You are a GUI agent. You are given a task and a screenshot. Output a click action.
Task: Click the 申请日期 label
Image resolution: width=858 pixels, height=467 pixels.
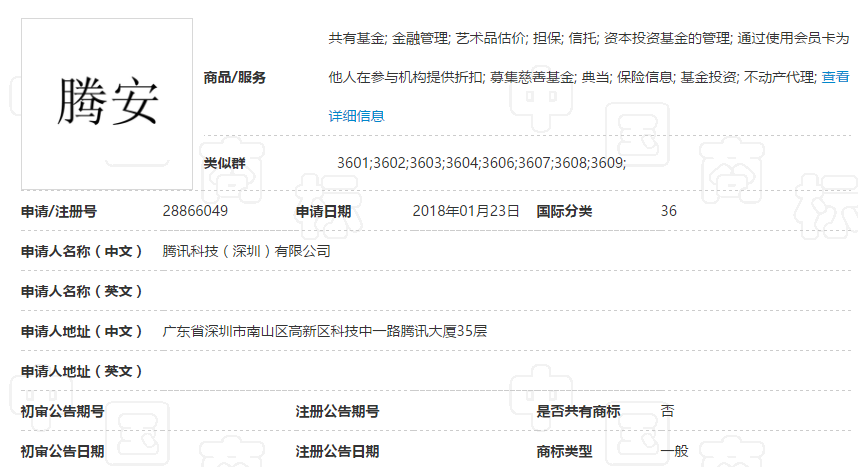tap(323, 211)
